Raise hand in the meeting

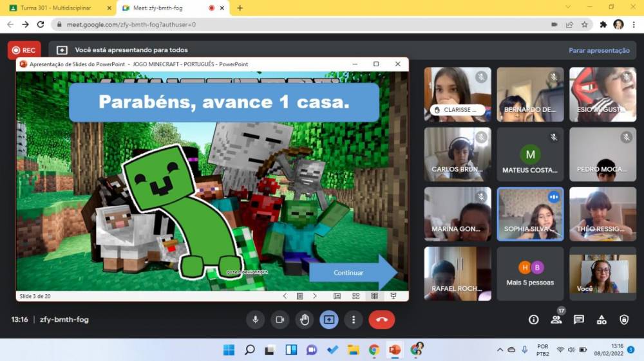305,319
